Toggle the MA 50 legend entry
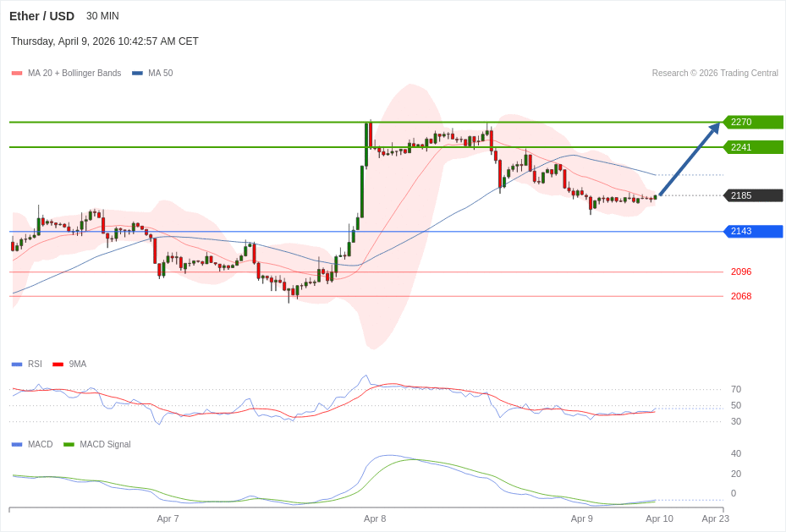The image size is (786, 532). click(x=160, y=74)
